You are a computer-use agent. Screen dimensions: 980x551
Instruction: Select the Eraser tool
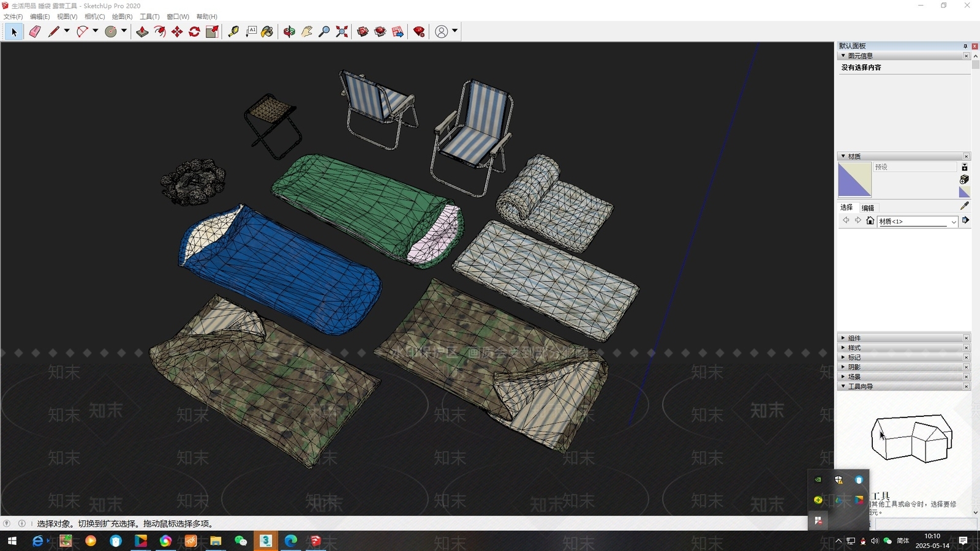point(35,32)
